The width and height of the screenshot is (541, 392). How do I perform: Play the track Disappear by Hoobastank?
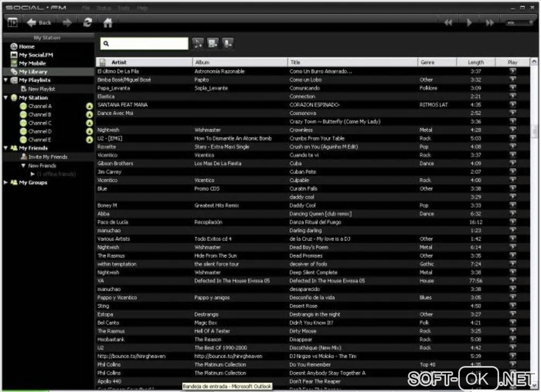click(513, 339)
